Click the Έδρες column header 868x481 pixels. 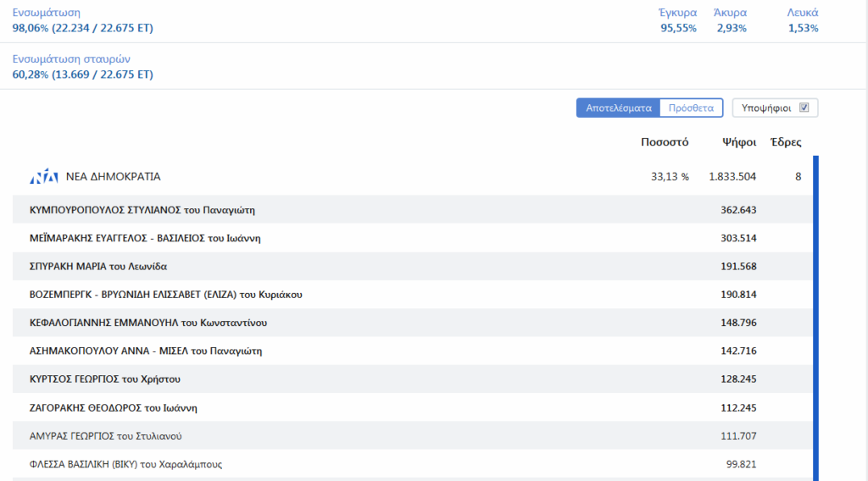click(785, 142)
